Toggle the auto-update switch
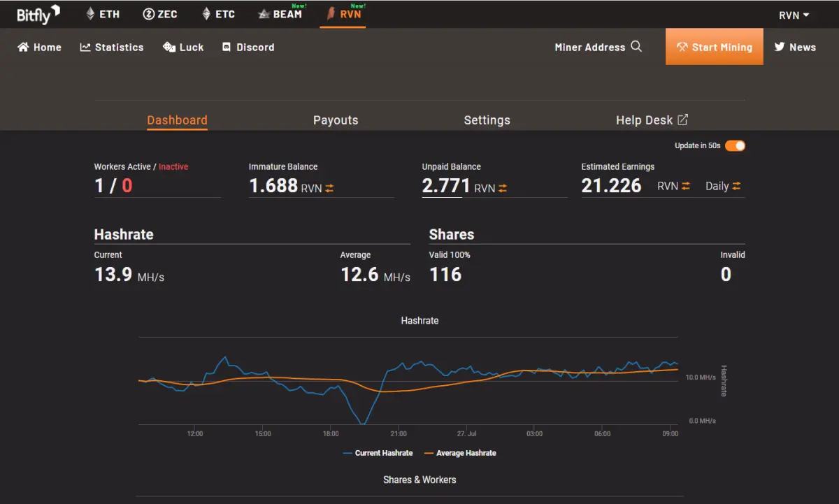839x504 pixels. coord(735,145)
